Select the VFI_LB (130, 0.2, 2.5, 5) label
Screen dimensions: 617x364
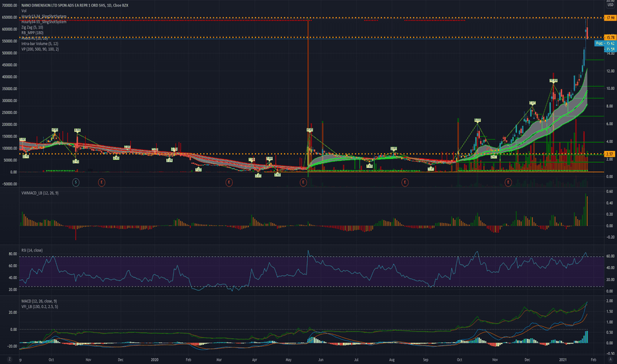pos(39,306)
